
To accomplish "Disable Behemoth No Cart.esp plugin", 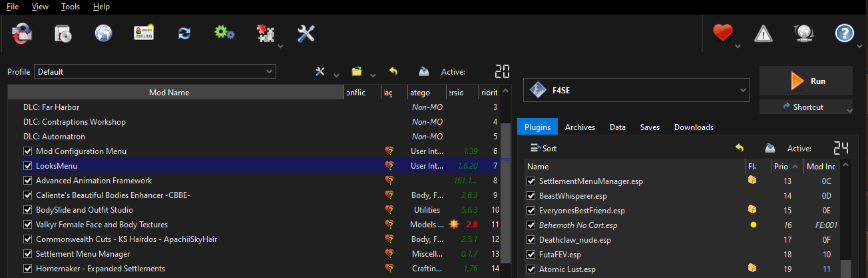I will tap(531, 225).
